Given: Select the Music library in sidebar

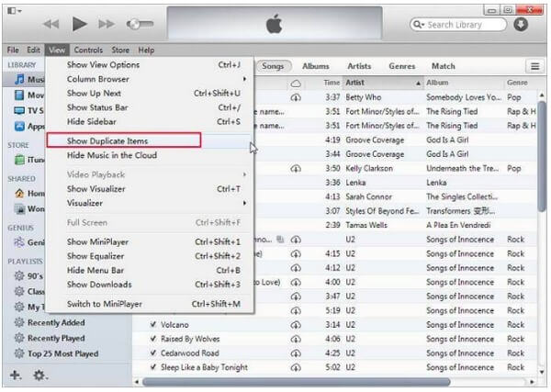Looking at the screenshot, I should [25, 79].
